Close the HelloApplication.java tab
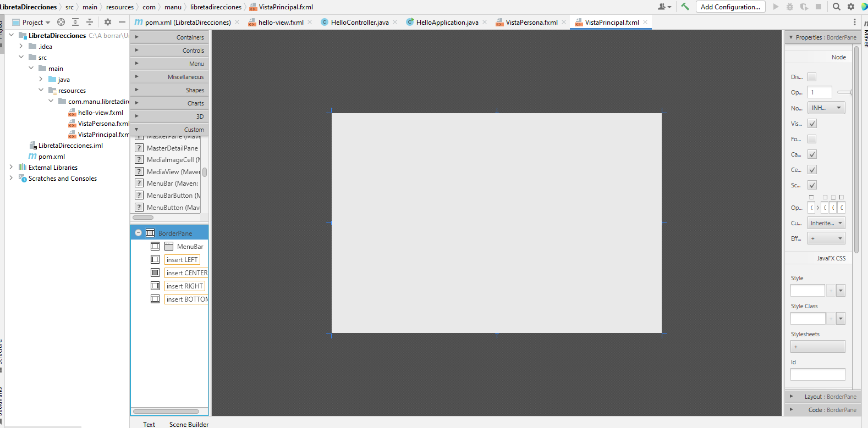This screenshot has width=868, height=428. [485, 22]
